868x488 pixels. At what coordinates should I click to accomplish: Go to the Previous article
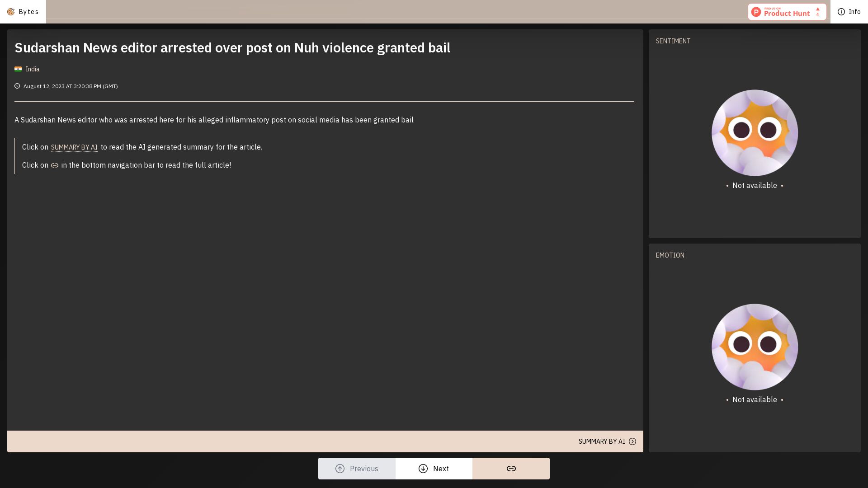click(357, 469)
